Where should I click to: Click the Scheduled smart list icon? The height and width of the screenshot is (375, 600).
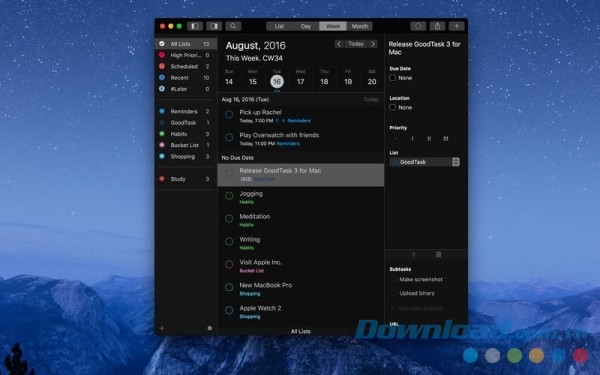(x=162, y=66)
